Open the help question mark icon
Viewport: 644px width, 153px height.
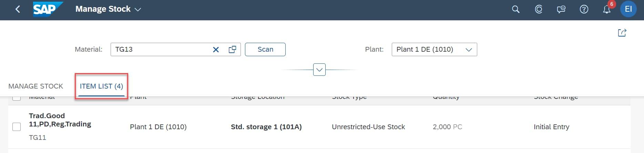click(x=584, y=9)
